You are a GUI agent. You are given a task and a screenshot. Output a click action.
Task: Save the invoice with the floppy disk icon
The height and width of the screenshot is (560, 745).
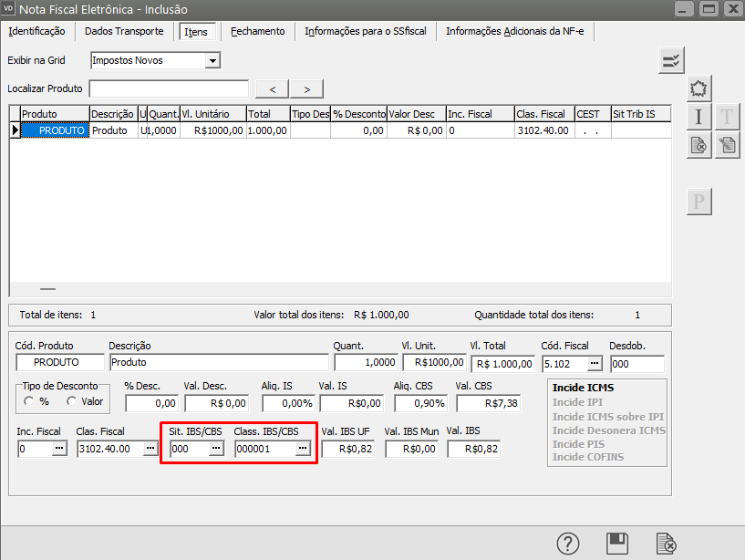(617, 543)
